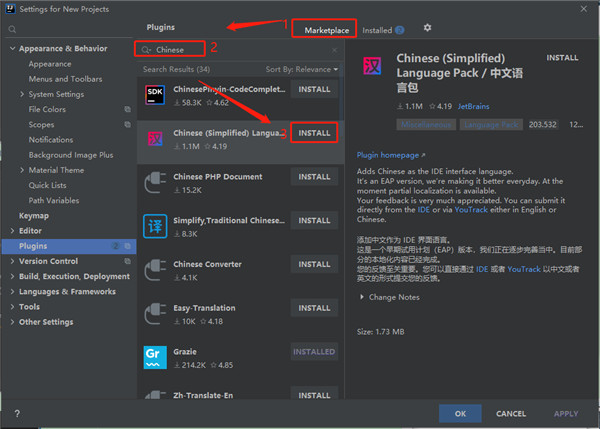Open the Keymap settings page
This screenshot has width=600, height=429.
coord(34,215)
